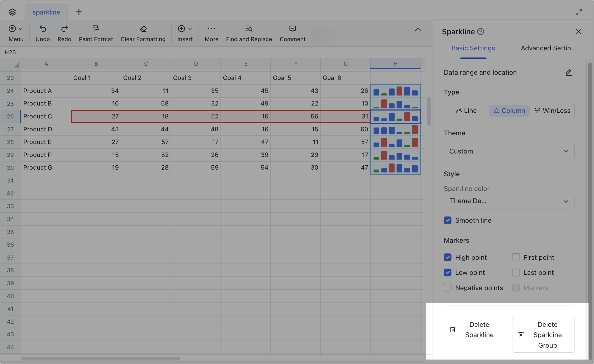This screenshot has height=364, width=594.
Task: Switch to Advanced Settings tab
Action: tap(548, 48)
